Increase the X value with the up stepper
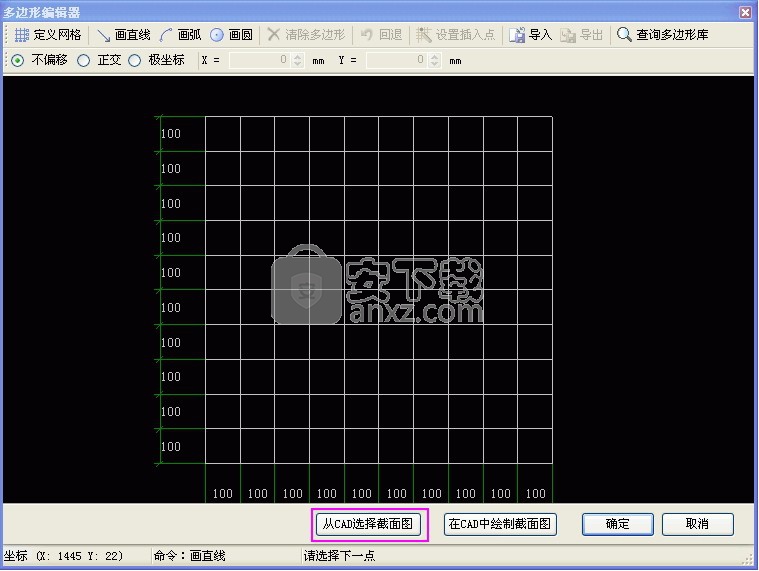Image resolution: width=759 pixels, height=571 pixels. pyautogui.click(x=298, y=56)
